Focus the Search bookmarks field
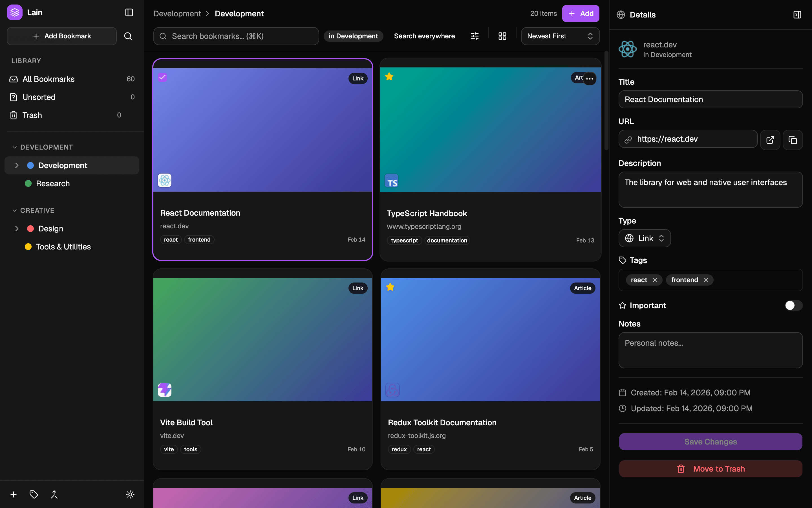Viewport: 812px width, 508px height. (236, 36)
